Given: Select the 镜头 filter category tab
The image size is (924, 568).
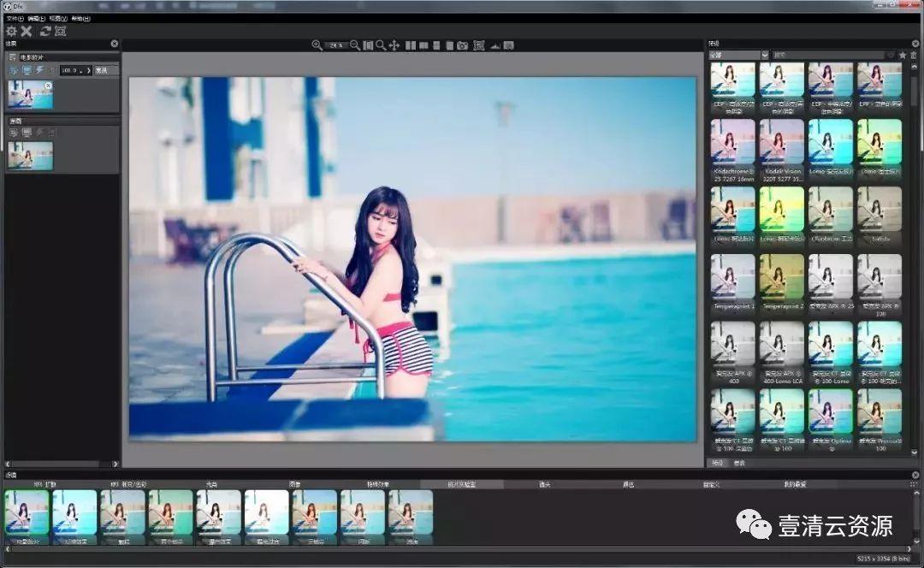Looking at the screenshot, I should coord(545,484).
